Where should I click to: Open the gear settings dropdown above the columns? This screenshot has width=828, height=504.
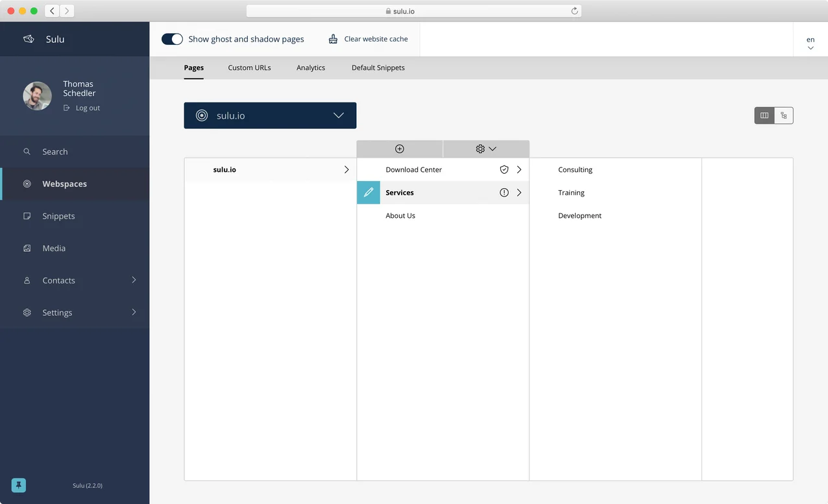click(x=484, y=149)
